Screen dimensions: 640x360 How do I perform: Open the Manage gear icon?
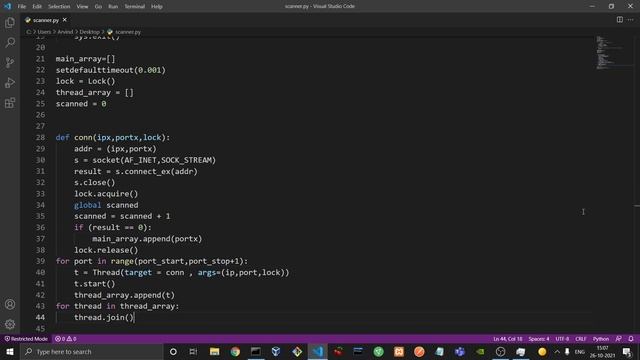tap(10, 324)
